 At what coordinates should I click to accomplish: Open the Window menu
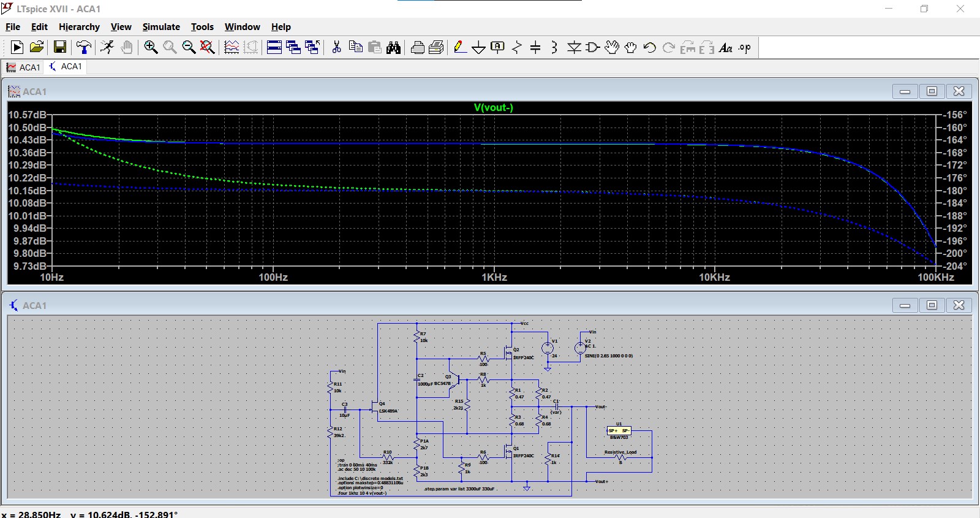[242, 27]
